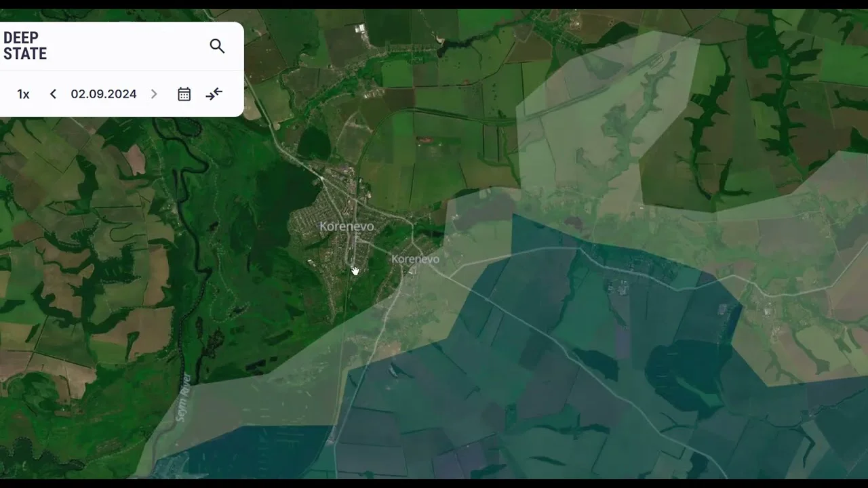Select the Korenevo label near the shaded zone
868x488 pixels.
pos(416,259)
